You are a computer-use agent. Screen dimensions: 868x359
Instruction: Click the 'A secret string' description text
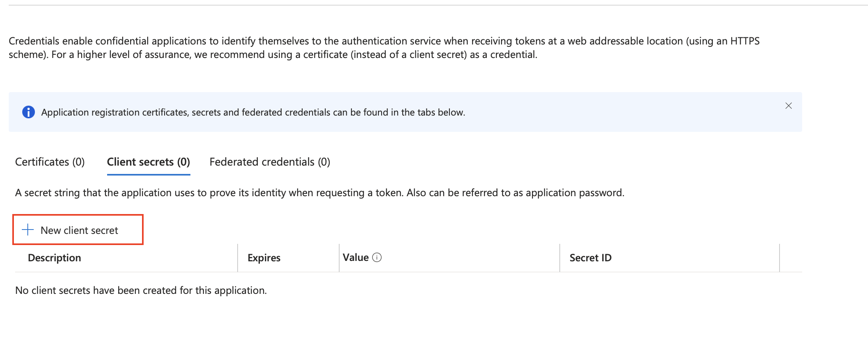click(319, 193)
